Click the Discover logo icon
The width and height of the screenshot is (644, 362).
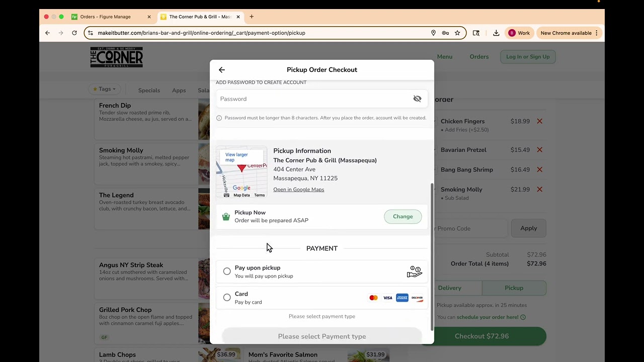pyautogui.click(x=417, y=298)
